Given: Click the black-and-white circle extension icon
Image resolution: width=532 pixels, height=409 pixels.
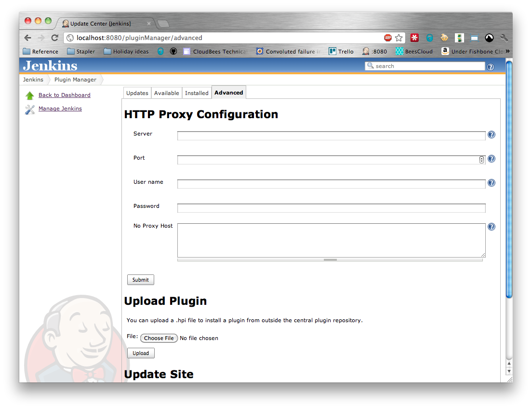Looking at the screenshot, I should (x=489, y=38).
